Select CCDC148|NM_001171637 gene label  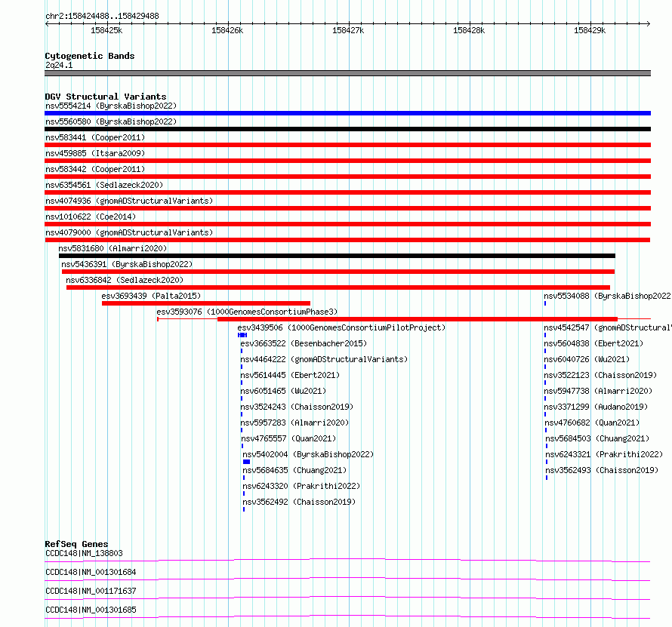pyautogui.click(x=91, y=591)
